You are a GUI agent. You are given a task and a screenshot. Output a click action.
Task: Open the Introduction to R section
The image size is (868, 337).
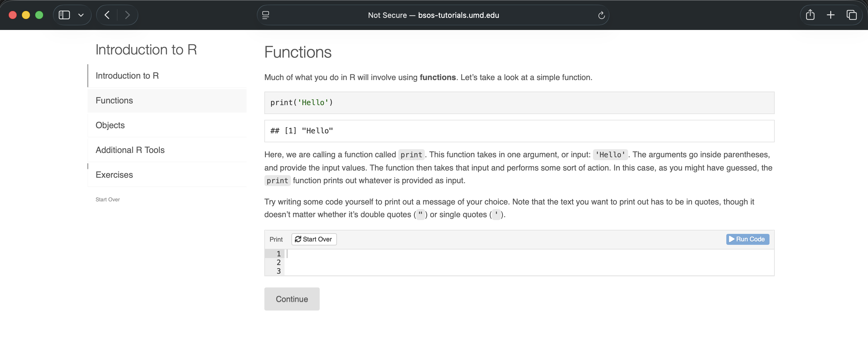pos(127,75)
